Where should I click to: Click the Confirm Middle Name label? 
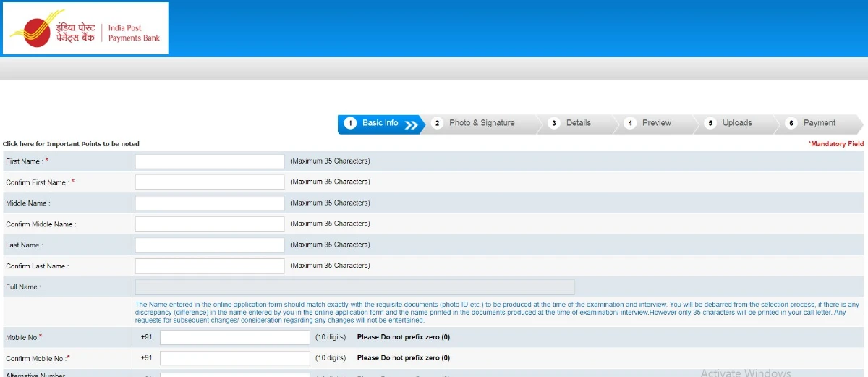click(x=41, y=224)
